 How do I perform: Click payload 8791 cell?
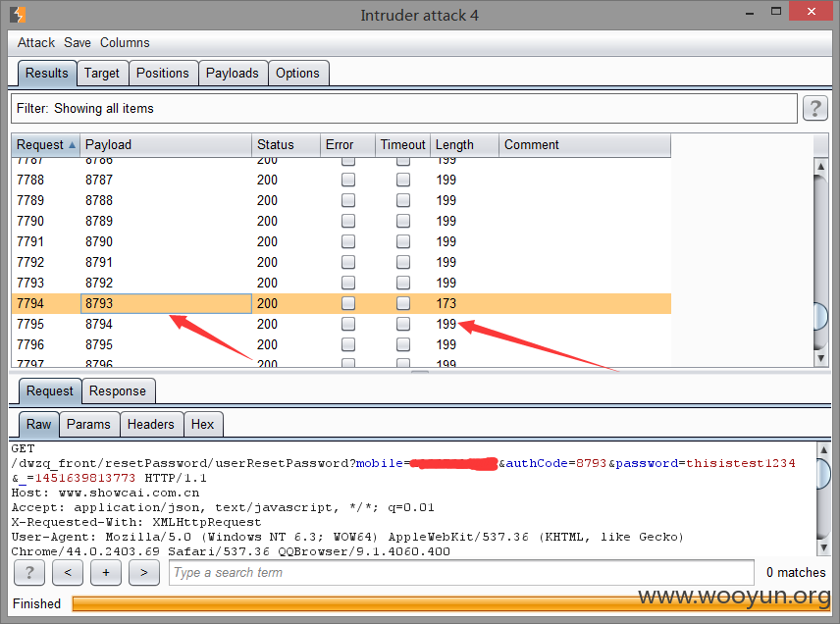166,262
